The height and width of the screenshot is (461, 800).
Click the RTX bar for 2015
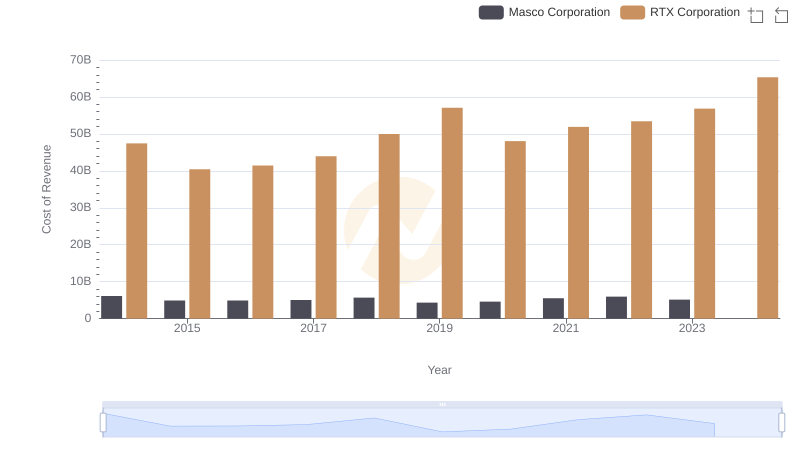pos(199,244)
